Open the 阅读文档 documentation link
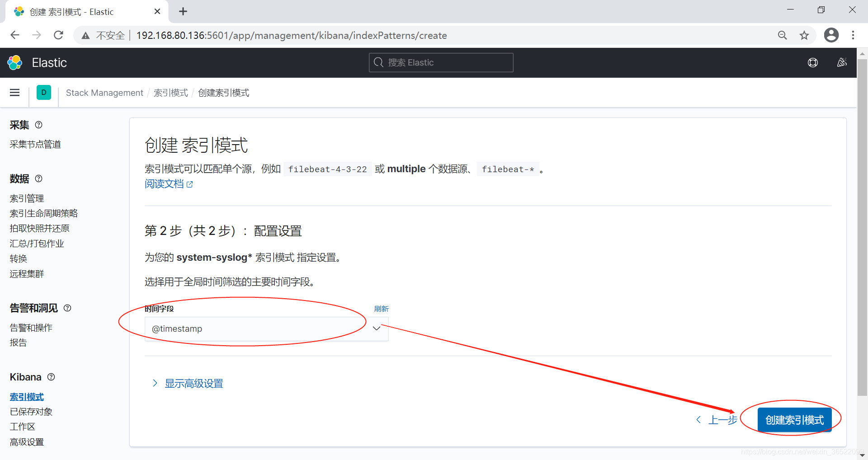This screenshot has width=868, height=460. tap(169, 184)
